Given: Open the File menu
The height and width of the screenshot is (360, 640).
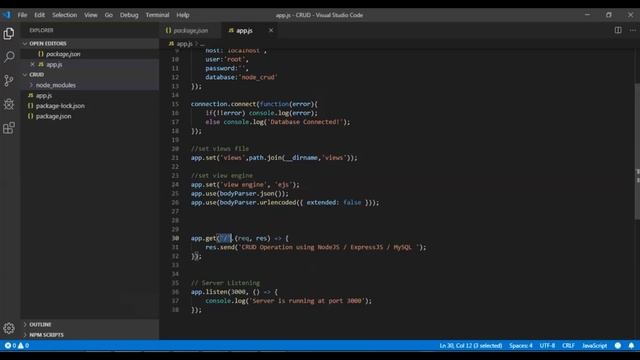Looking at the screenshot, I should coord(22,15).
